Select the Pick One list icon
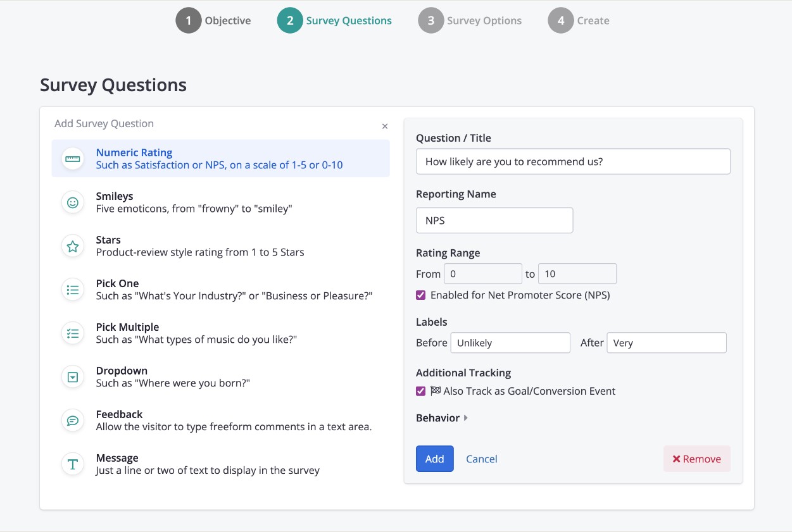Image resolution: width=792 pixels, height=532 pixels. coord(73,290)
